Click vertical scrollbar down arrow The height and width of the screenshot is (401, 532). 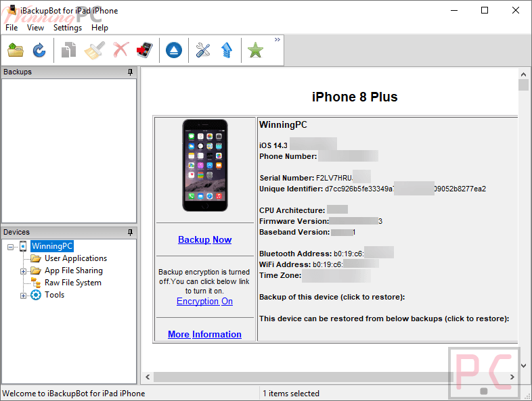[523, 366]
